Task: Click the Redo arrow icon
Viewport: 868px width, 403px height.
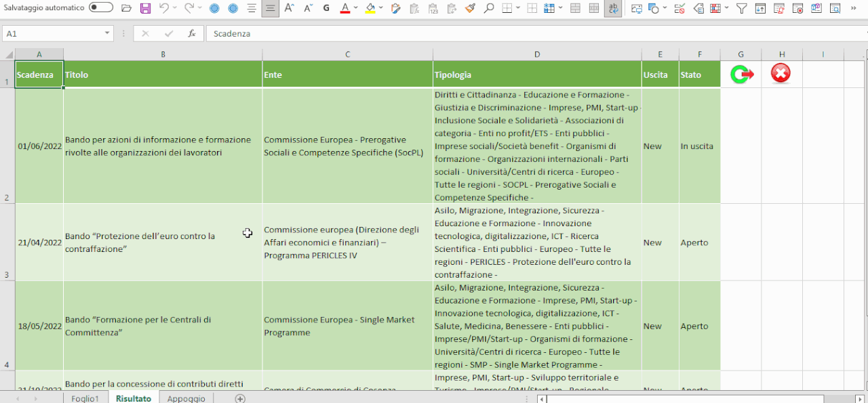Action: pyautogui.click(x=189, y=8)
